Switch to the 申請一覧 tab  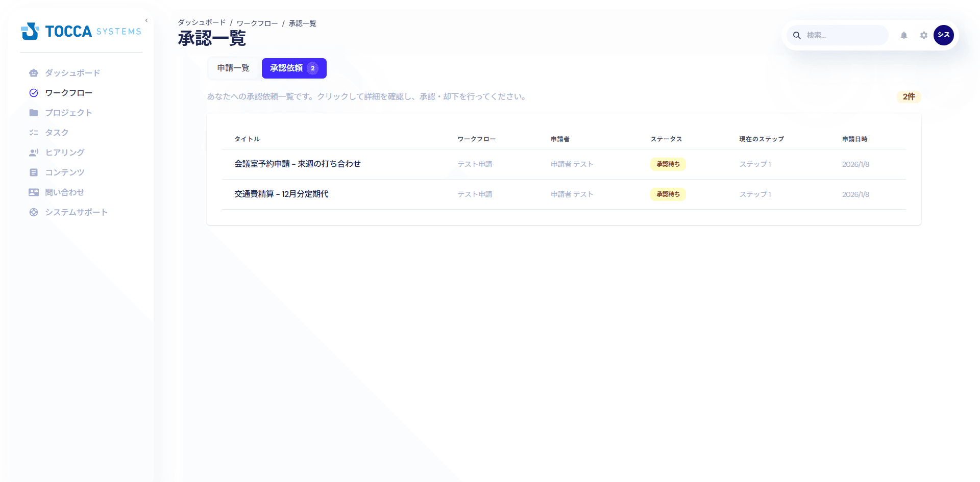(233, 68)
